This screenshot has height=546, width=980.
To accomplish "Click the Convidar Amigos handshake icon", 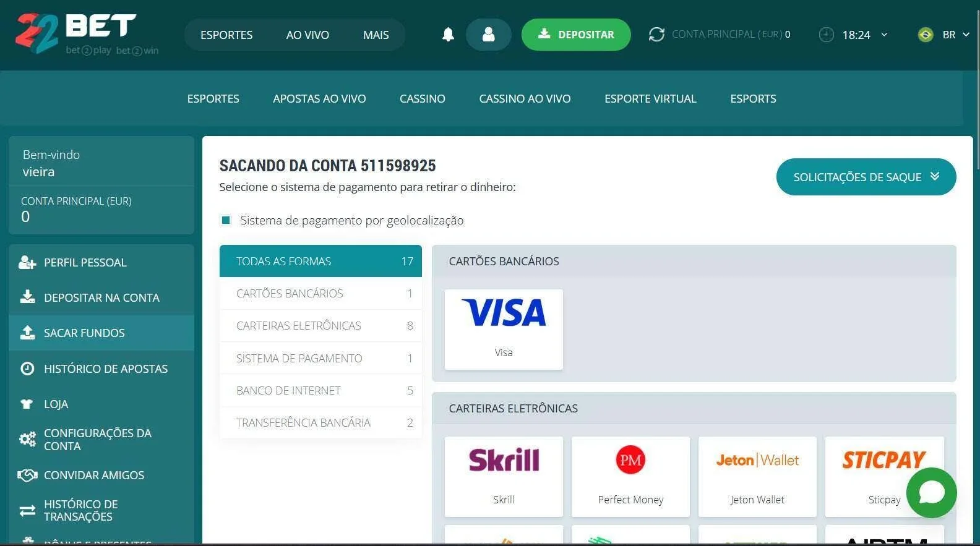I will tap(27, 475).
